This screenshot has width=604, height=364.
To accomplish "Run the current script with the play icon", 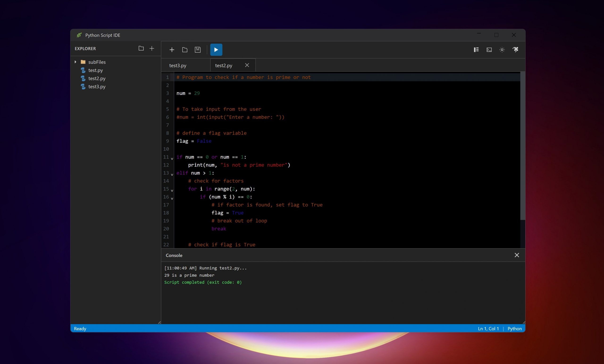I will point(216,50).
